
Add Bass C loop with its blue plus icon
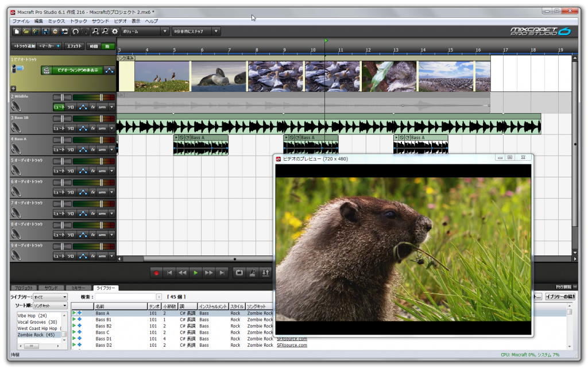[x=79, y=332]
